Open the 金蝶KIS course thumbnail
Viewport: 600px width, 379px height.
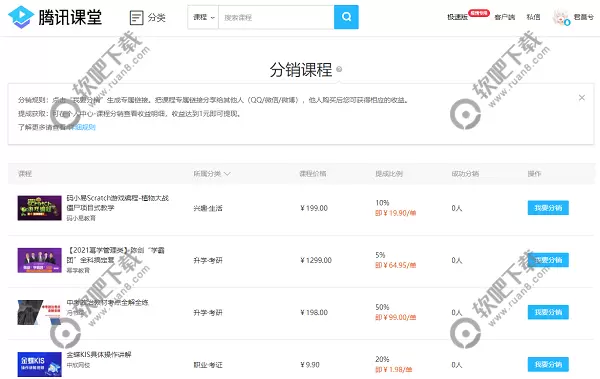tap(39, 364)
